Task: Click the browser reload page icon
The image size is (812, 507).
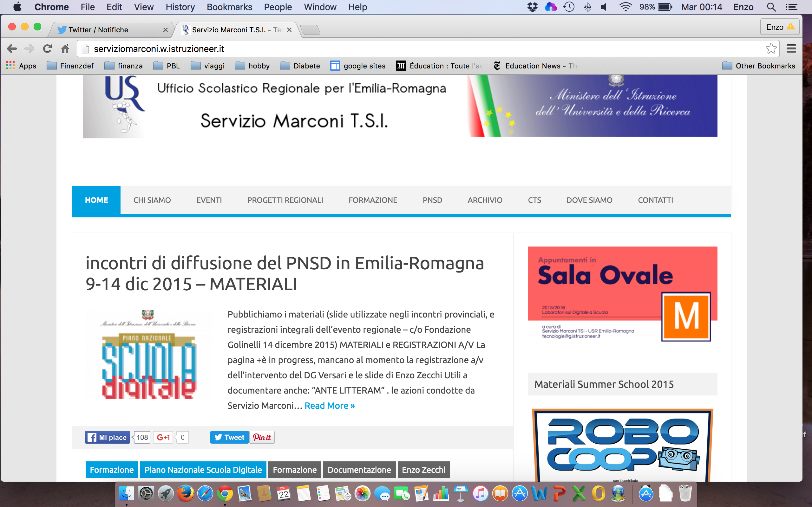Action: coord(47,49)
